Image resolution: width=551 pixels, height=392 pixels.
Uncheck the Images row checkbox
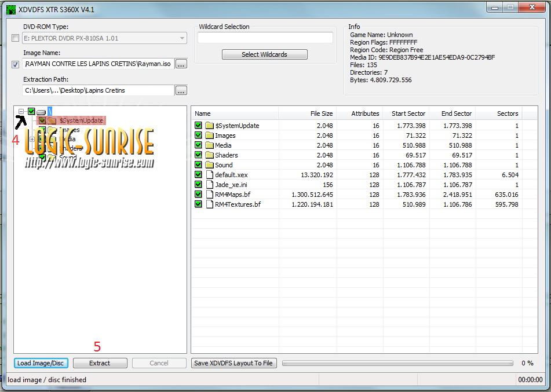point(198,135)
